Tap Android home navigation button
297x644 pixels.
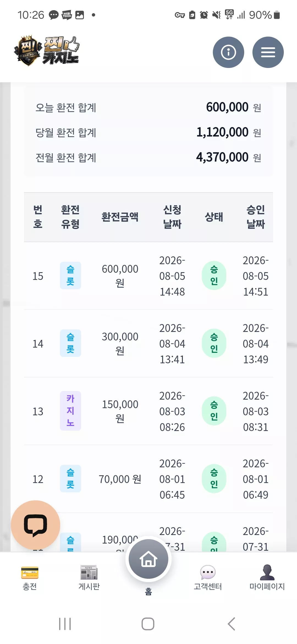click(148, 624)
